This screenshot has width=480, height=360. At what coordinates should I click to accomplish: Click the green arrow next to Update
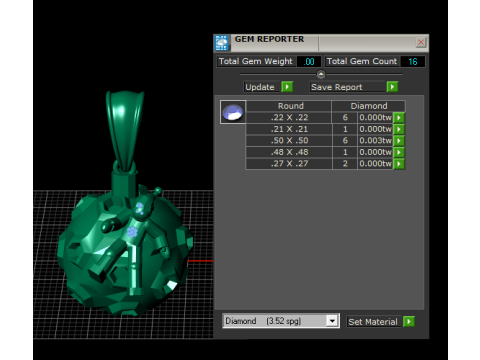click(x=287, y=87)
